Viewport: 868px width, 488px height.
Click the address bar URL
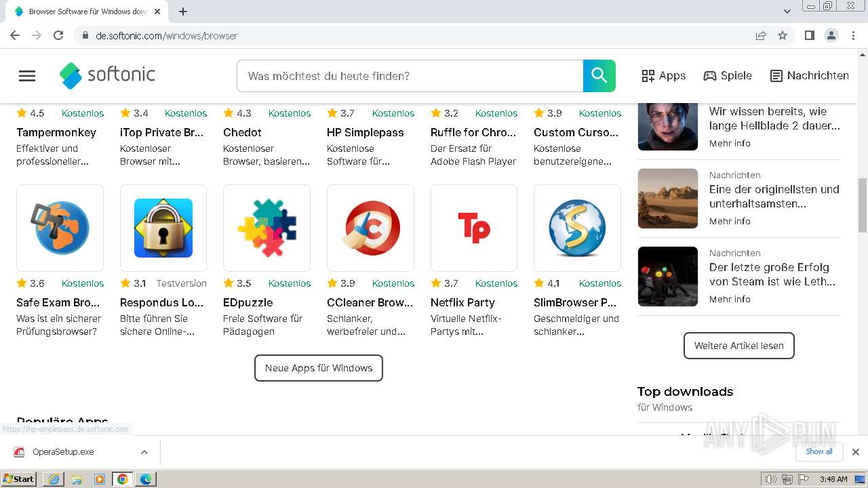coord(166,35)
